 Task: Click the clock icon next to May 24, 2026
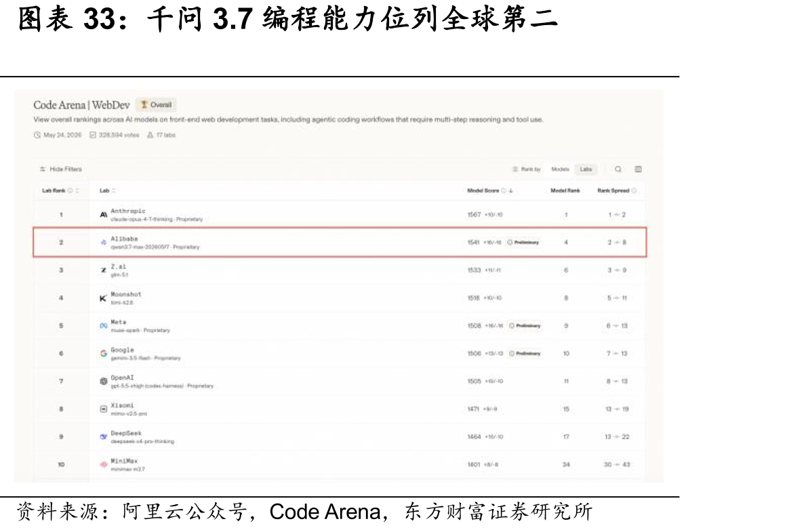[37, 135]
